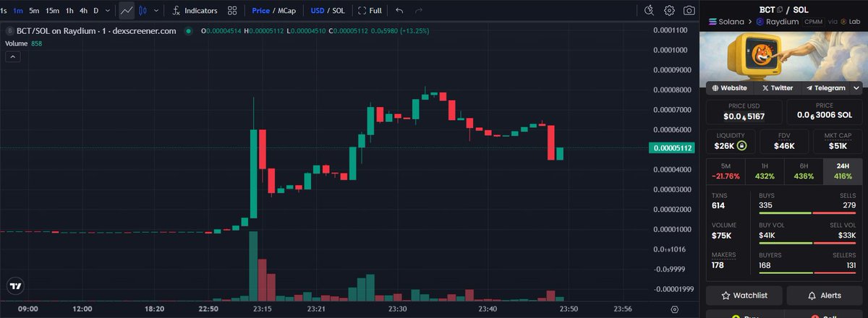Open the Indicators menu
Viewport: 868px width, 318px height.
(x=195, y=11)
